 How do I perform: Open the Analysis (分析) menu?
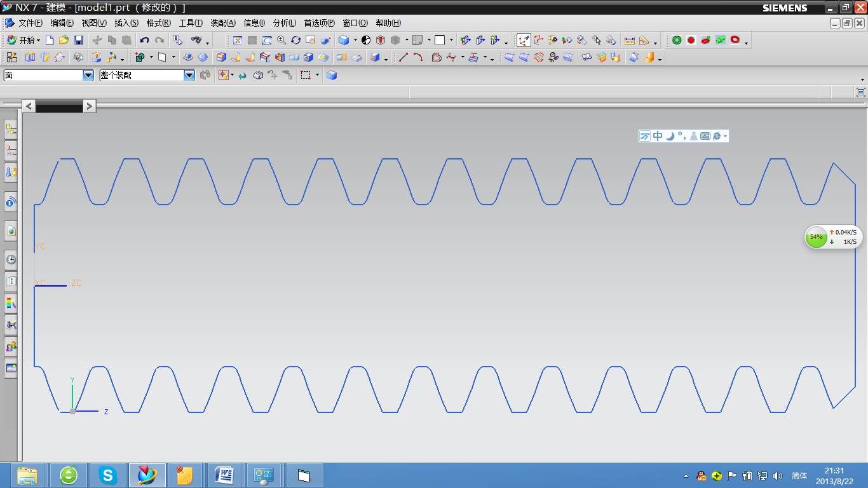tap(285, 23)
